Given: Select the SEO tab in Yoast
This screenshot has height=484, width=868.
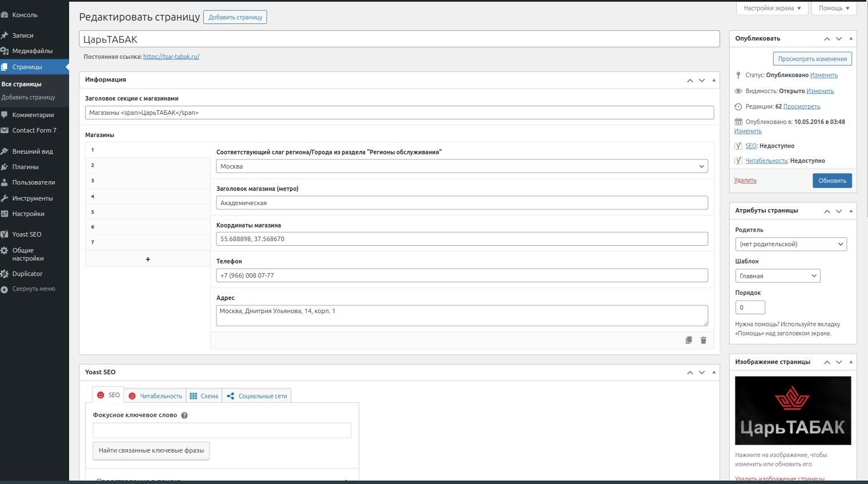Looking at the screenshot, I should tap(108, 395).
